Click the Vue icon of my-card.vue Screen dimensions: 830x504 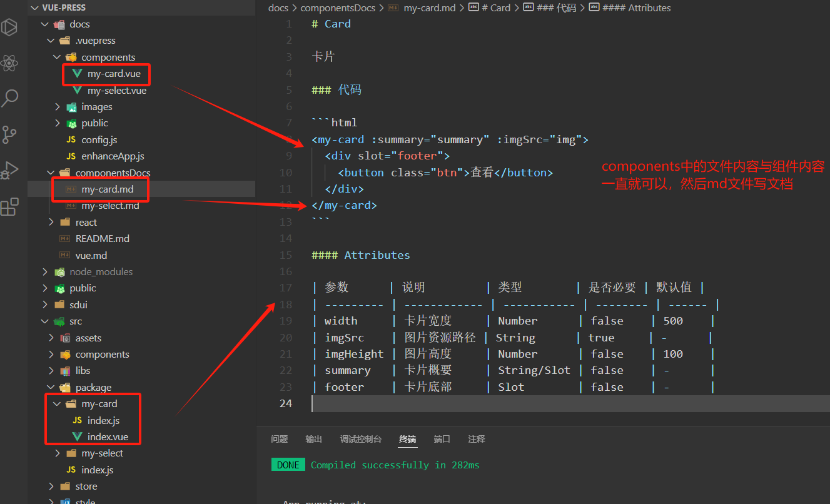point(77,74)
